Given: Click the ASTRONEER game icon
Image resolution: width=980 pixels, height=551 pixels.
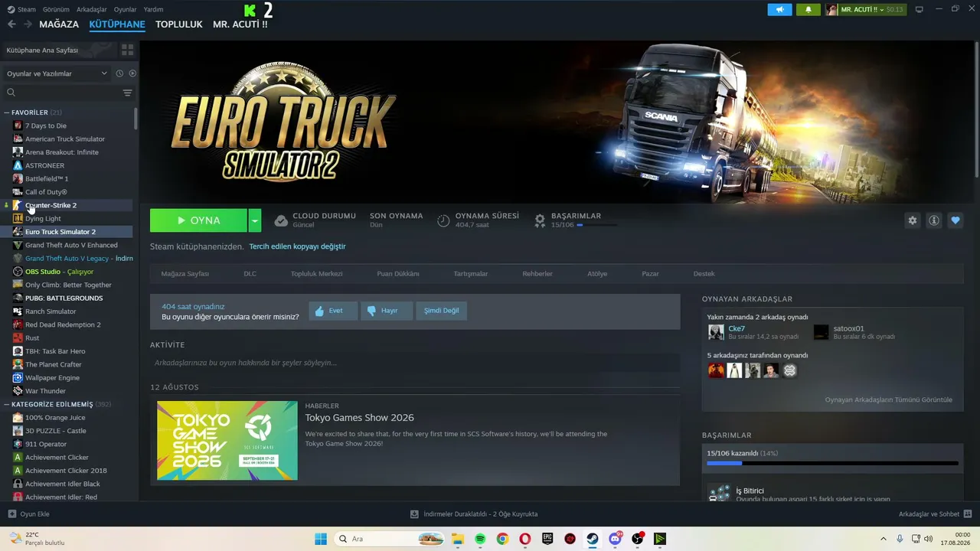Looking at the screenshot, I should (x=18, y=165).
